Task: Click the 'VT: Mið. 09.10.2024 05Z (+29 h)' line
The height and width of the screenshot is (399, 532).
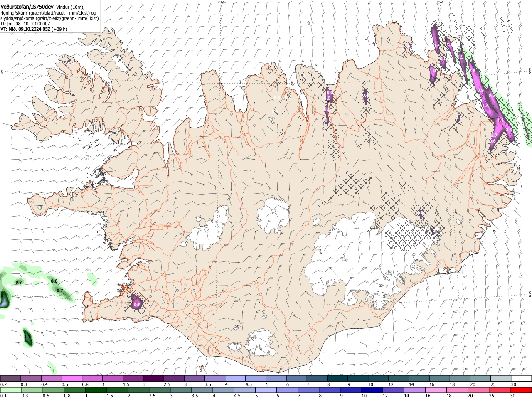Action: pos(34,29)
